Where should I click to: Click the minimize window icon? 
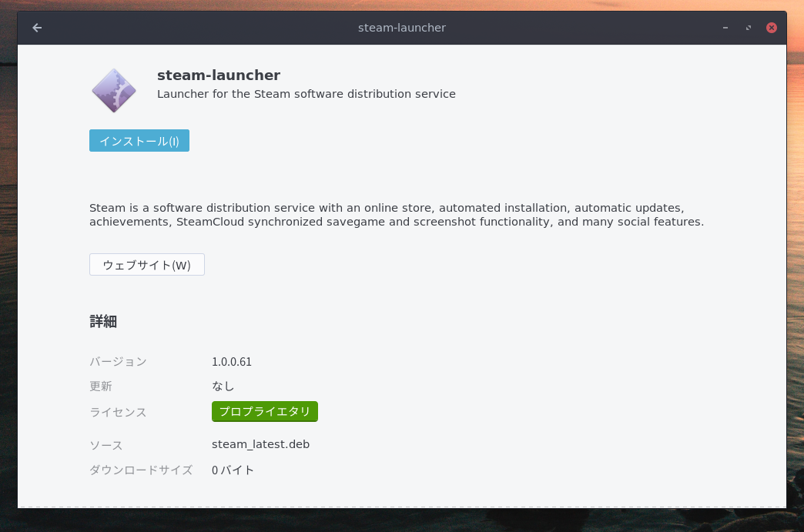[x=725, y=28]
